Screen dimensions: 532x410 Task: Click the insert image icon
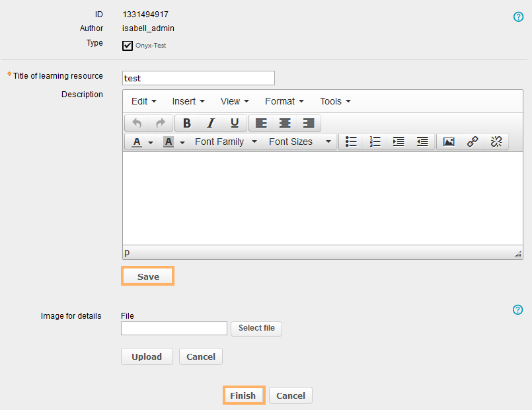click(449, 142)
